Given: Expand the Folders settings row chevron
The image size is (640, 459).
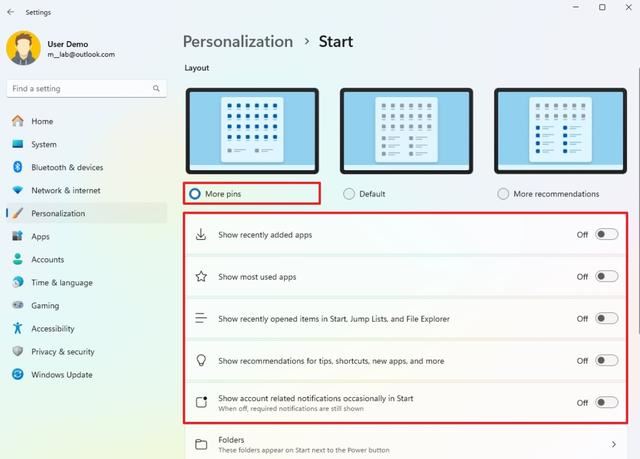Looking at the screenshot, I should click(613, 444).
